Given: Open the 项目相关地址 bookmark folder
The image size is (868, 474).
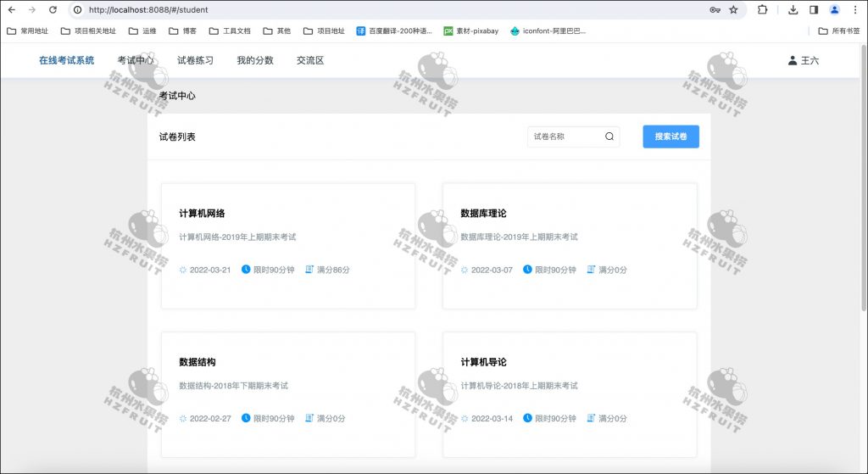Looking at the screenshot, I should click(88, 31).
